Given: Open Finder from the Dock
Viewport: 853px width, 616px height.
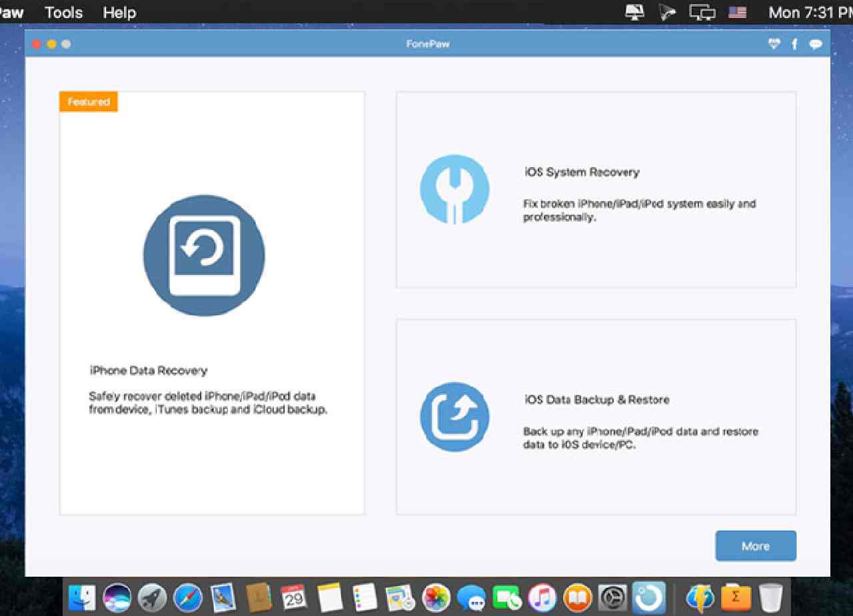Looking at the screenshot, I should (x=82, y=597).
